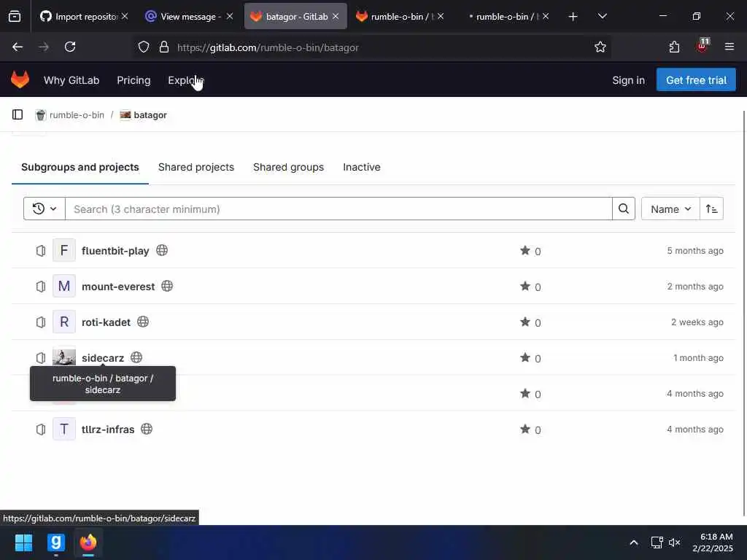Screen dimensions: 747x560
Task: Toggle the sort direction icon
Action: pos(711,209)
